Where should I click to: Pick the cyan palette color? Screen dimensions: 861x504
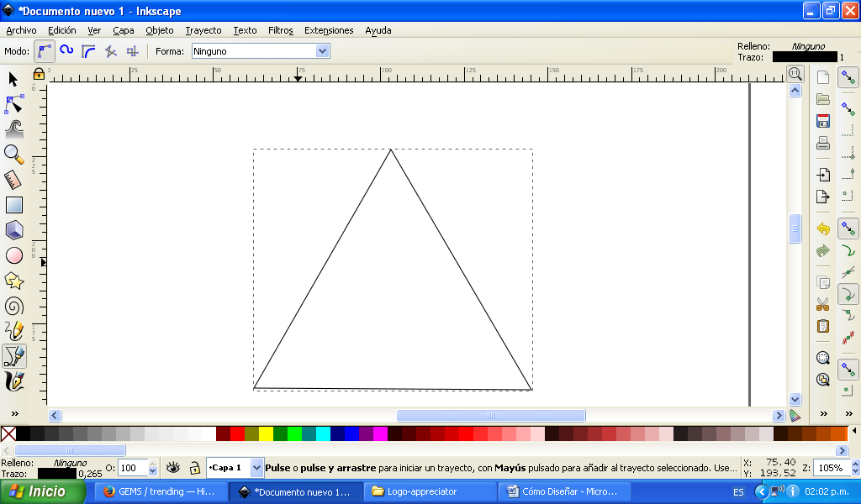(323, 433)
